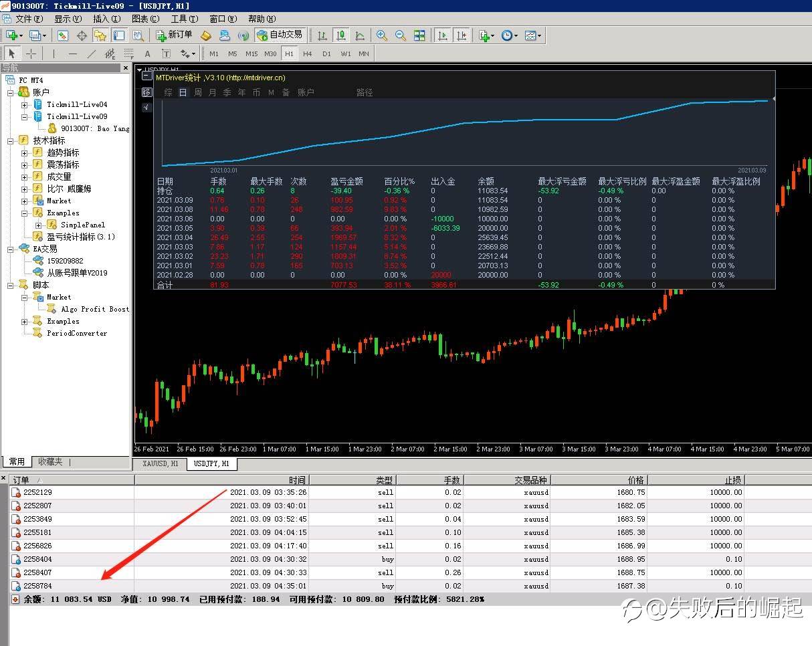Select the 从账号跟单V2019 expert advisor
This screenshot has height=646, width=812.
click(x=77, y=273)
